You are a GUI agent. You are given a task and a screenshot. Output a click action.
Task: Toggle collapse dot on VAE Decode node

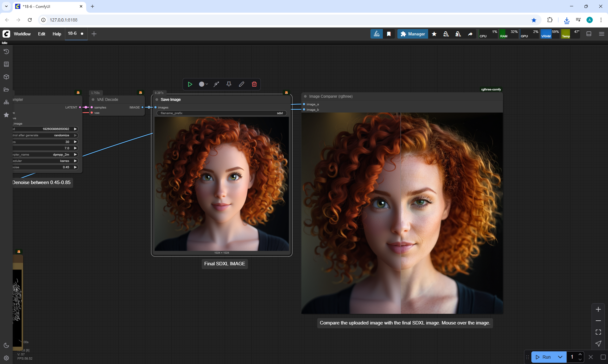(93, 100)
